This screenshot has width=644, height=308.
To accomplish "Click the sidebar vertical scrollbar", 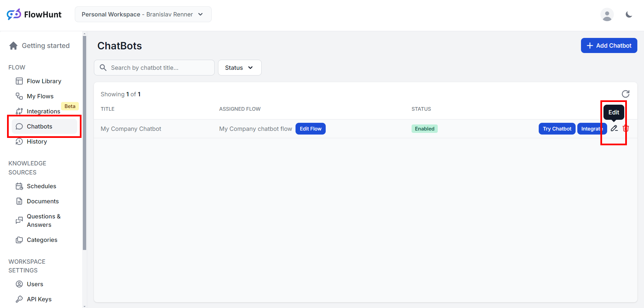I will (x=85, y=141).
